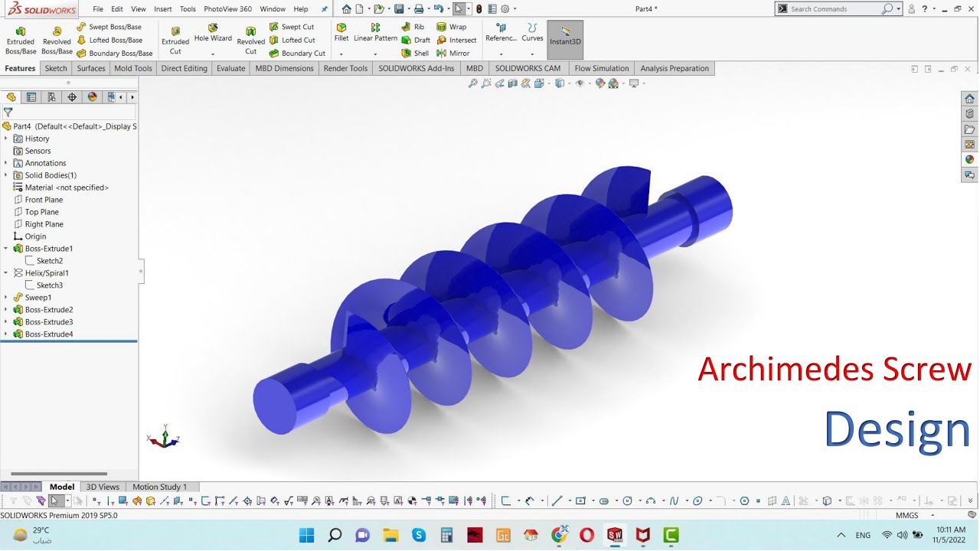The width and height of the screenshot is (980, 551).
Task: Expand the Solid Bodies(1) node
Action: [6, 175]
